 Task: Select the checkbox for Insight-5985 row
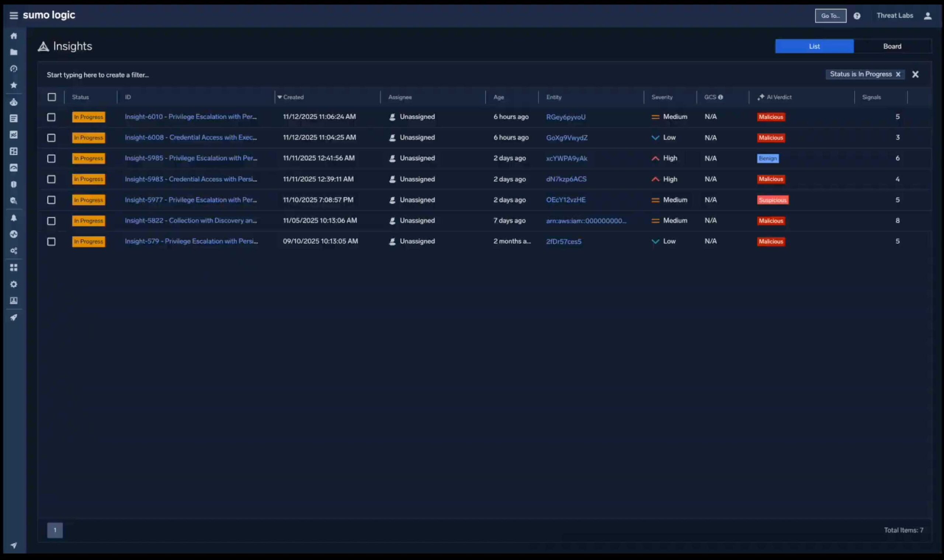tap(51, 159)
